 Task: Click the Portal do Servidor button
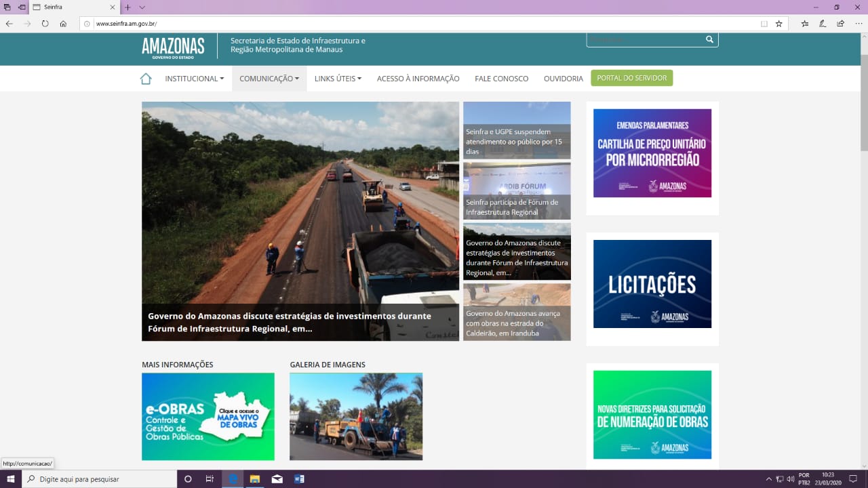click(x=632, y=78)
